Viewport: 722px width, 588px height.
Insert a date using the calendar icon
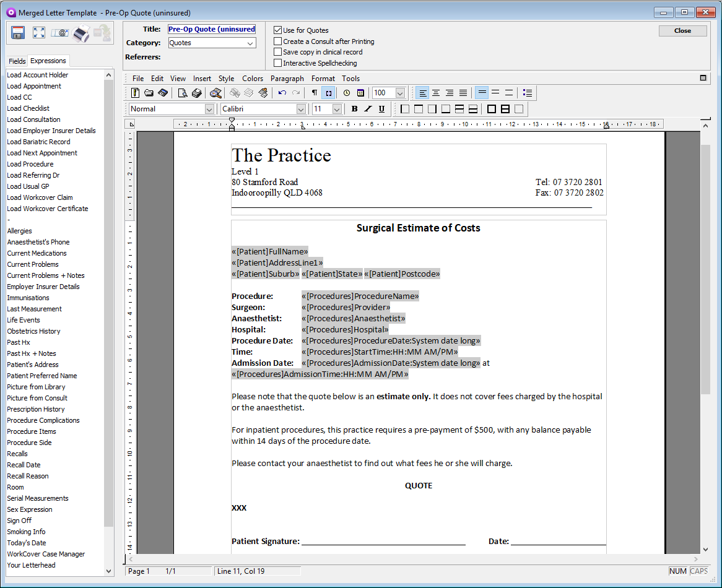(360, 92)
